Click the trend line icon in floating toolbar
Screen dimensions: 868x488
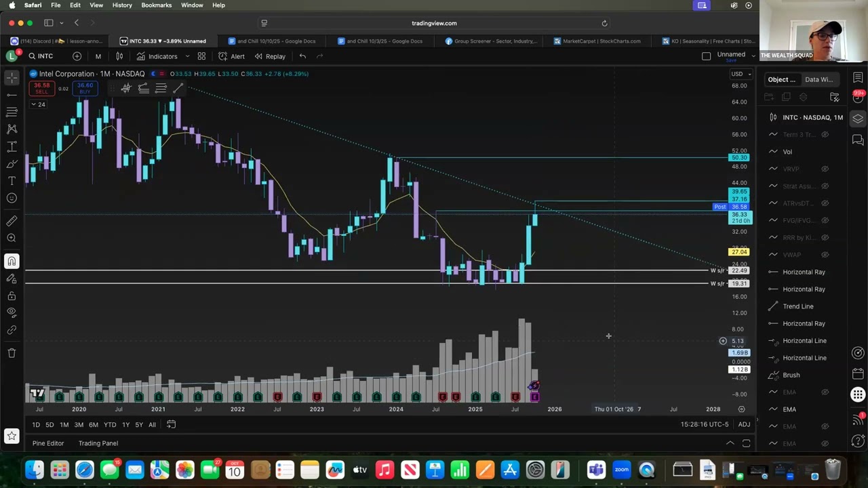(178, 88)
